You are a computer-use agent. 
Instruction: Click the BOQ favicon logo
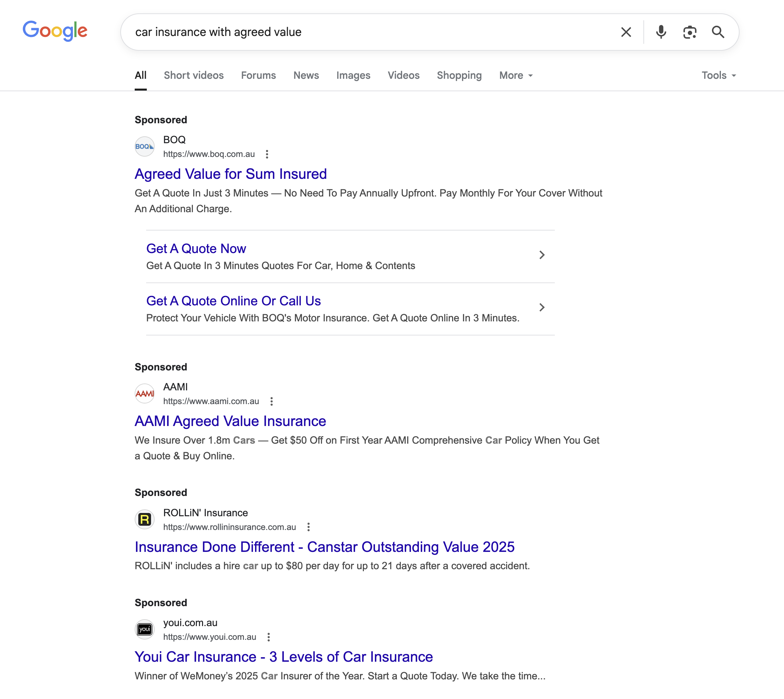click(145, 147)
